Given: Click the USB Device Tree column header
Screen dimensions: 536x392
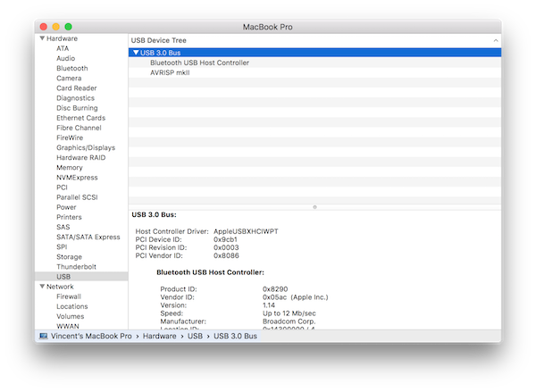Looking at the screenshot, I should (x=314, y=40).
